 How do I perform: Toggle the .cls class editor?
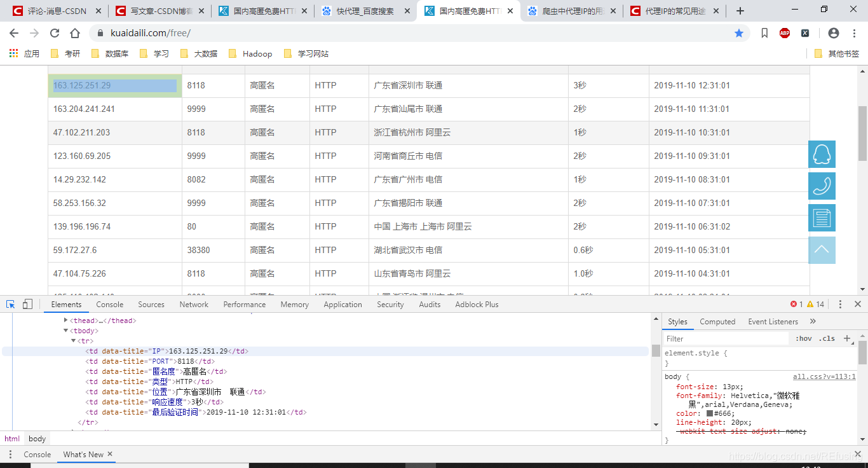point(827,339)
